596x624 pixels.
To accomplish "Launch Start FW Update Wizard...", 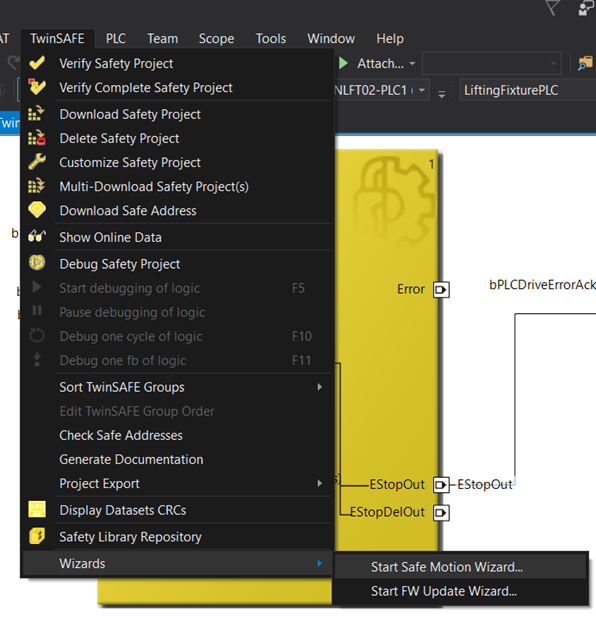I will pos(460,591).
